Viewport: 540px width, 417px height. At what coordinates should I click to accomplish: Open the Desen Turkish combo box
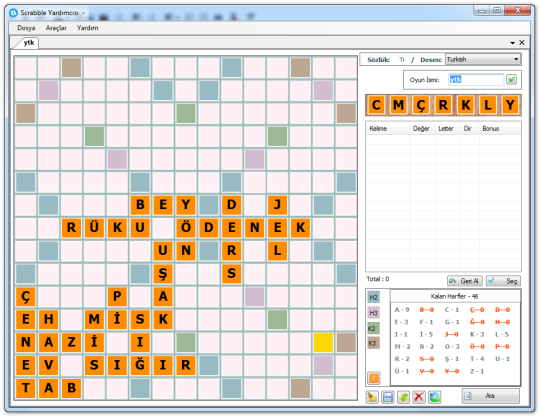pyautogui.click(x=483, y=59)
